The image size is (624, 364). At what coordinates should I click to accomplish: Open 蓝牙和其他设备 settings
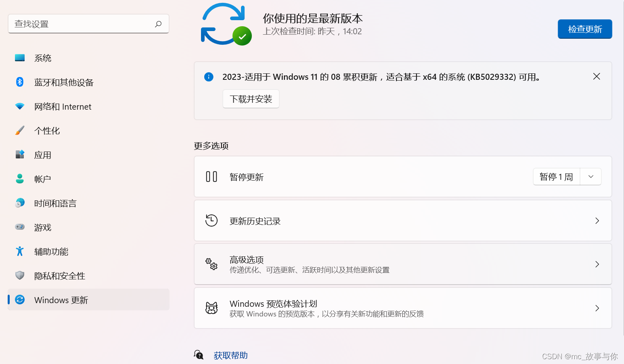tap(88, 82)
